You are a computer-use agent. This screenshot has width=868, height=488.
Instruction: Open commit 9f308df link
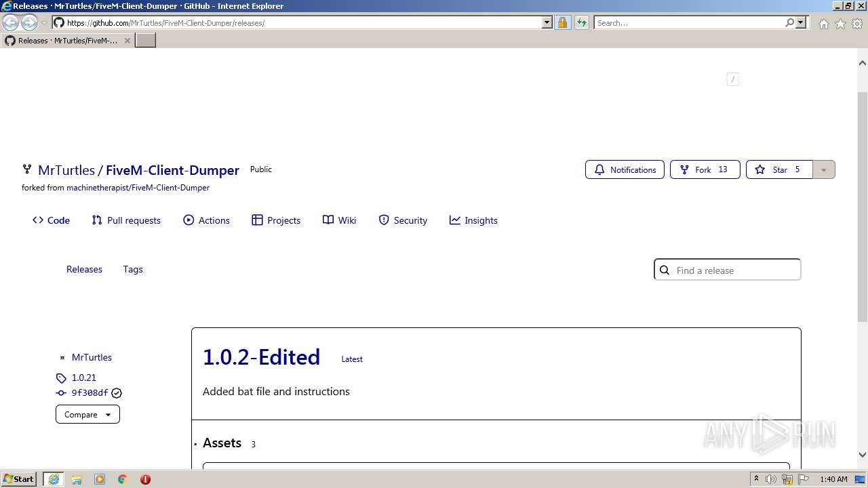tap(90, 392)
